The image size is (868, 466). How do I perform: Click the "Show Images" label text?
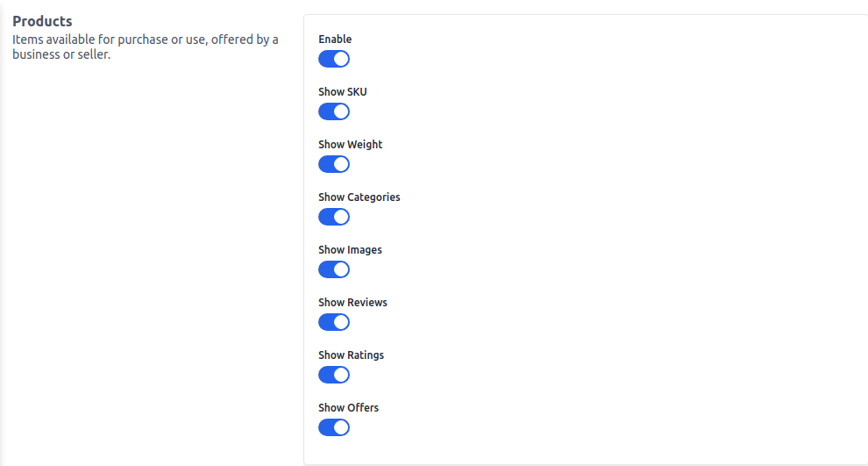point(350,250)
